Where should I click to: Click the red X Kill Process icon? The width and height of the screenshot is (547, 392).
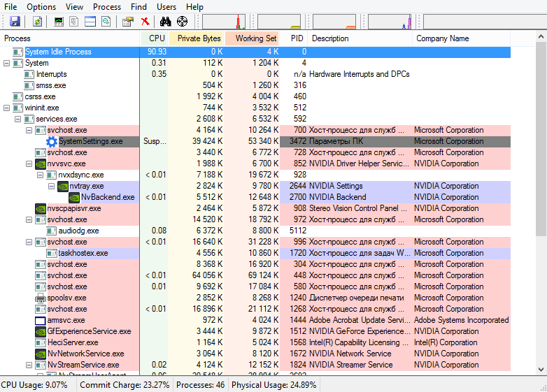pos(145,22)
